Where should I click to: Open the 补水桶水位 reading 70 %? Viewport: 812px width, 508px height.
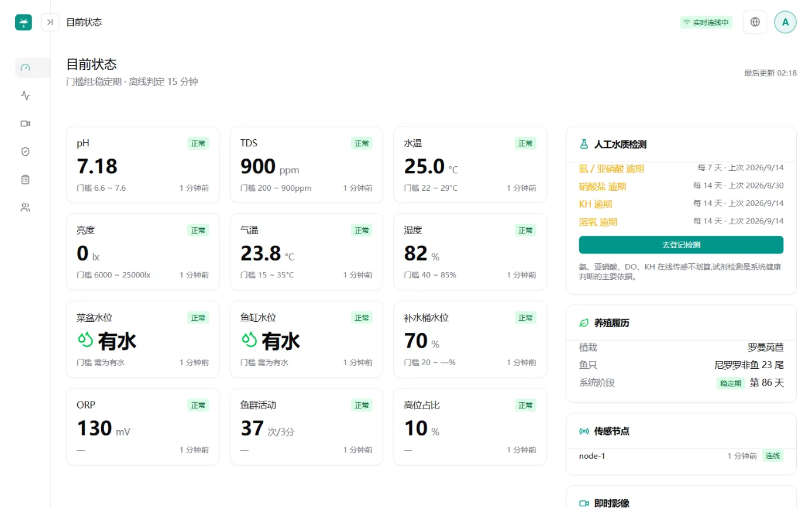pos(422,341)
